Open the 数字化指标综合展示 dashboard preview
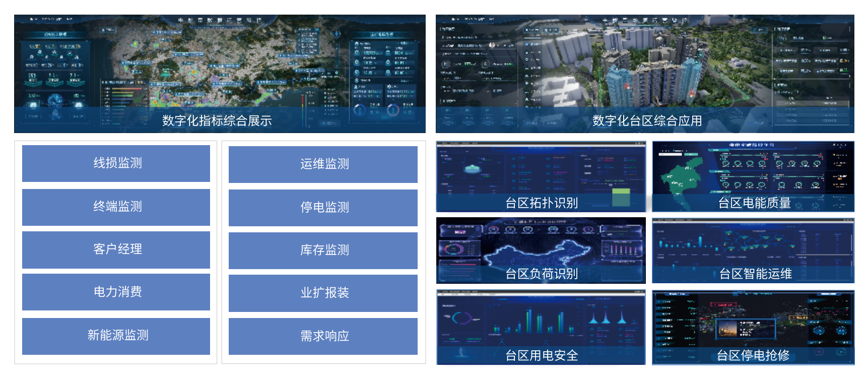Image resolution: width=868 pixels, height=380 pixels. tap(220, 74)
